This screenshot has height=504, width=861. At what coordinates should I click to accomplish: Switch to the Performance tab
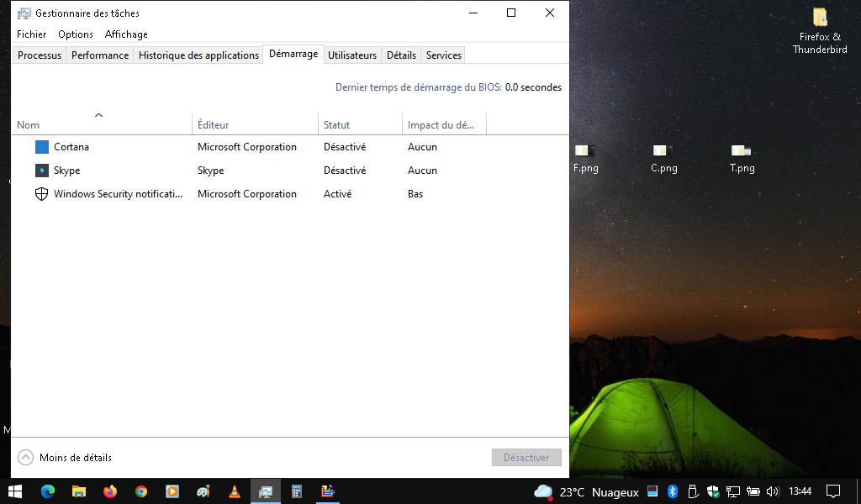point(100,55)
